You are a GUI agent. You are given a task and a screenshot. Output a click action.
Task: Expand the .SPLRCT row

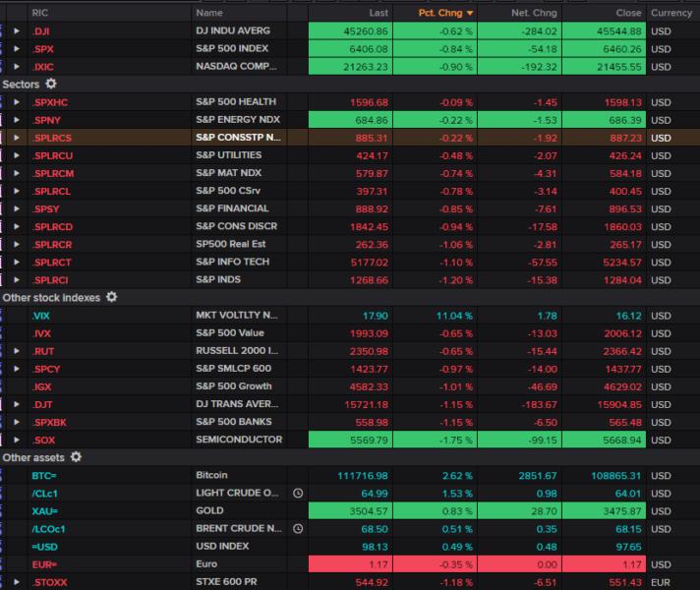(17, 262)
